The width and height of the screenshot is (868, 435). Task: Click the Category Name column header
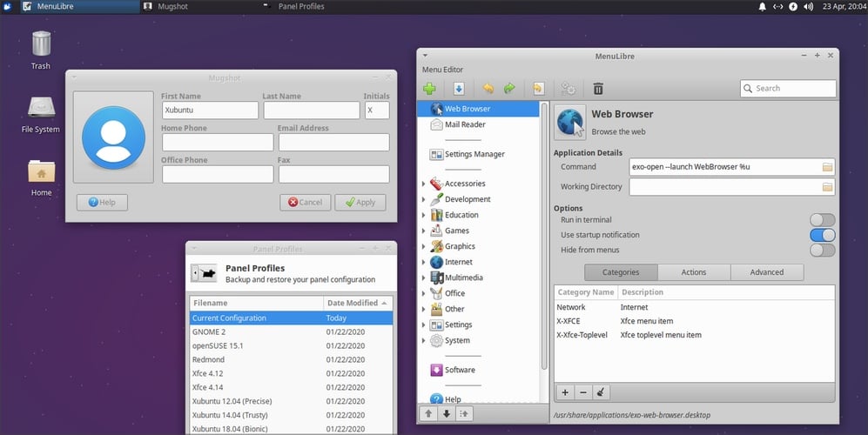586,292
